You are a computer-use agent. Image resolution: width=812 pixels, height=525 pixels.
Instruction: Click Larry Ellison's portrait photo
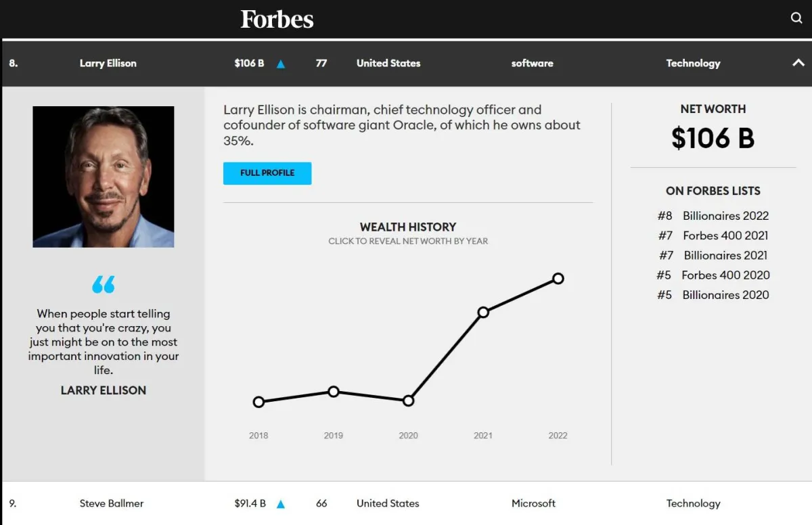pyautogui.click(x=104, y=177)
